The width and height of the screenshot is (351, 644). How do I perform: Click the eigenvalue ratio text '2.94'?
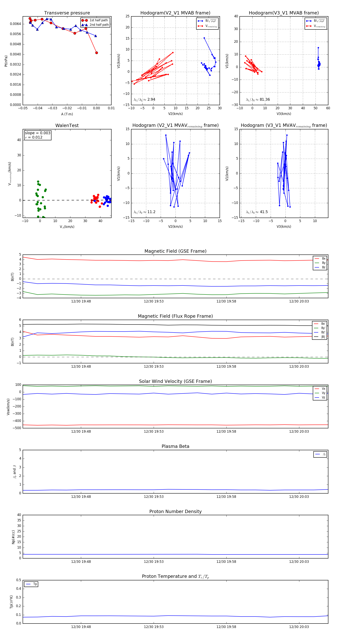(151, 100)
